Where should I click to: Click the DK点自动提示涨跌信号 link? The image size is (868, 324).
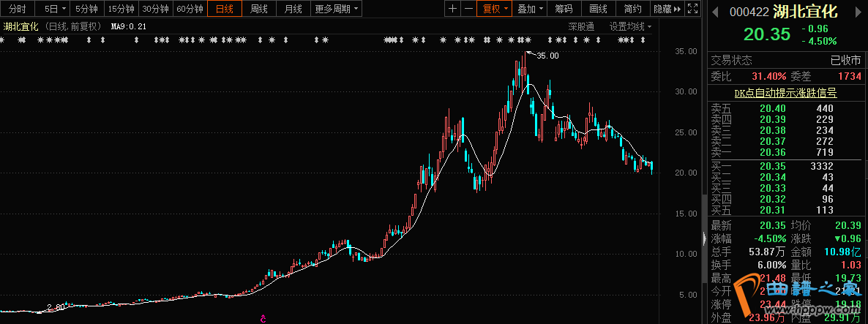785,93
